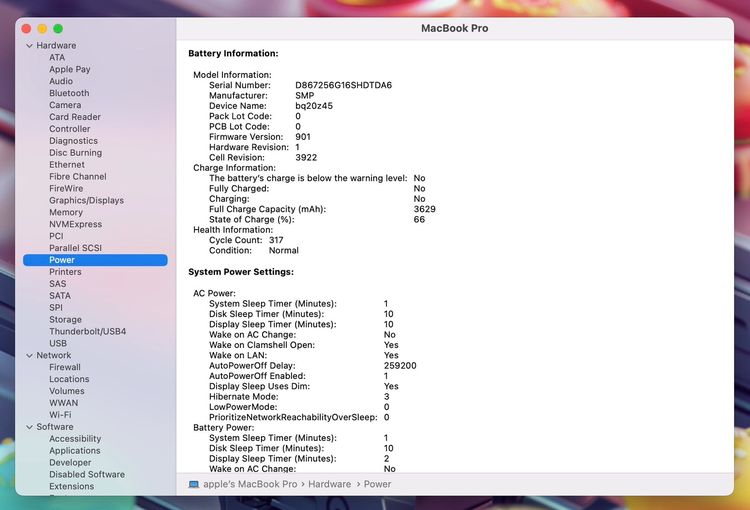Select Disabled Software entry
Viewport: 750px width, 510px height.
pos(87,475)
